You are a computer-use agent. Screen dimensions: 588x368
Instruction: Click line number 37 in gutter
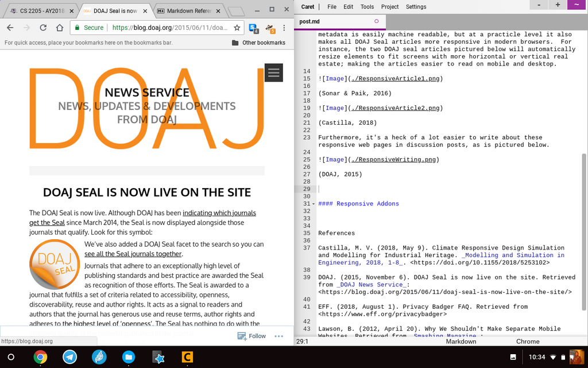point(307,248)
